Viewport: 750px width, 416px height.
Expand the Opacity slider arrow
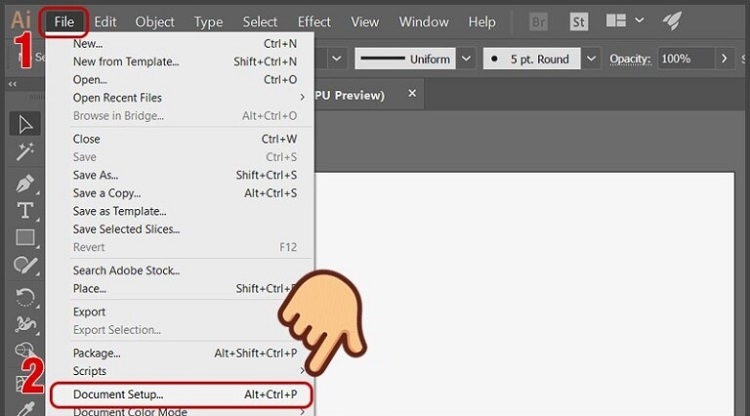(x=724, y=59)
